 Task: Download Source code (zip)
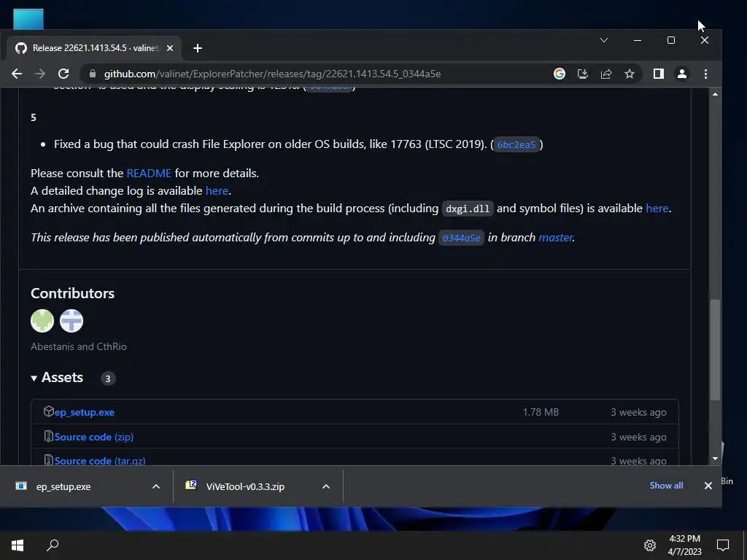pyautogui.click(x=94, y=437)
